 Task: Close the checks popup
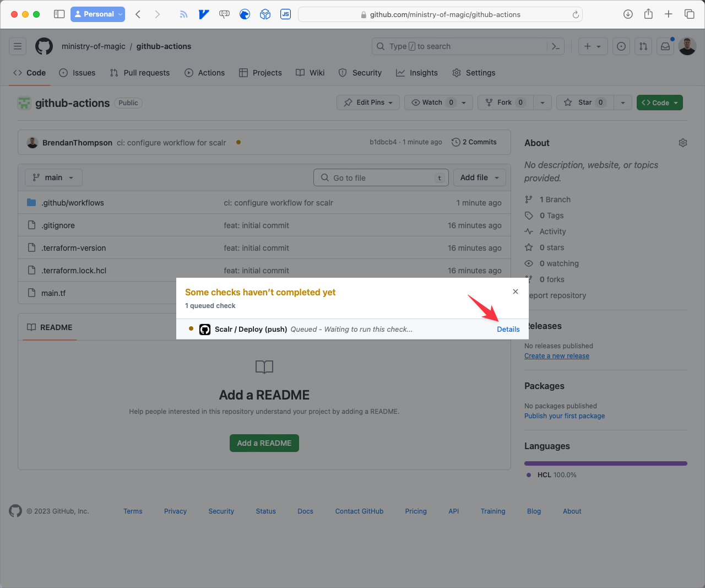click(x=516, y=292)
